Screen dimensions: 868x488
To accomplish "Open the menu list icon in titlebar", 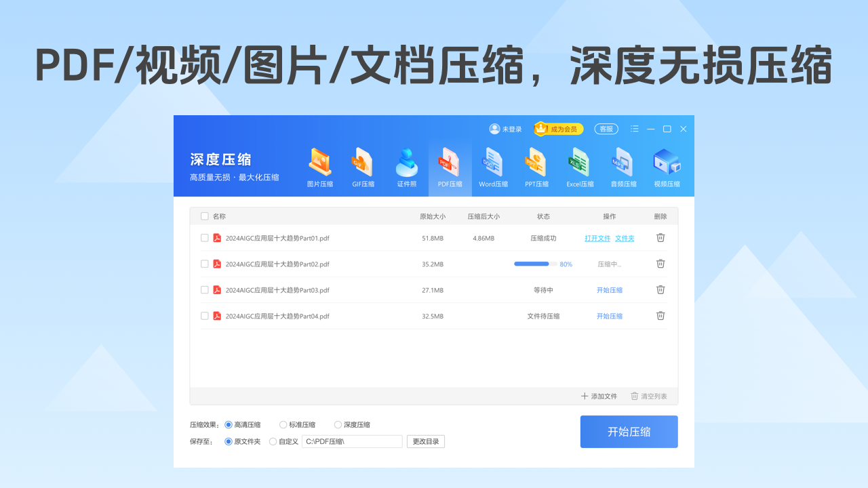I will pos(634,129).
